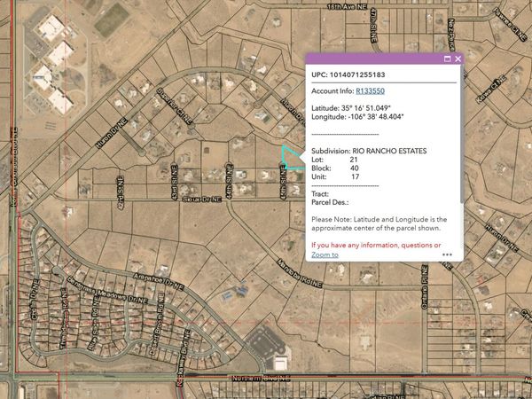Click the Ontario Pl NE street label

pos(425,287)
